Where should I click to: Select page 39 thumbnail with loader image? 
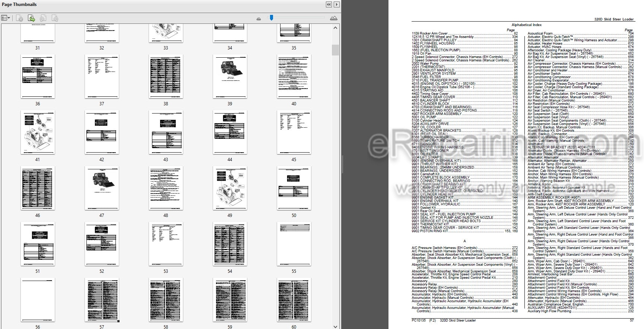(230, 76)
